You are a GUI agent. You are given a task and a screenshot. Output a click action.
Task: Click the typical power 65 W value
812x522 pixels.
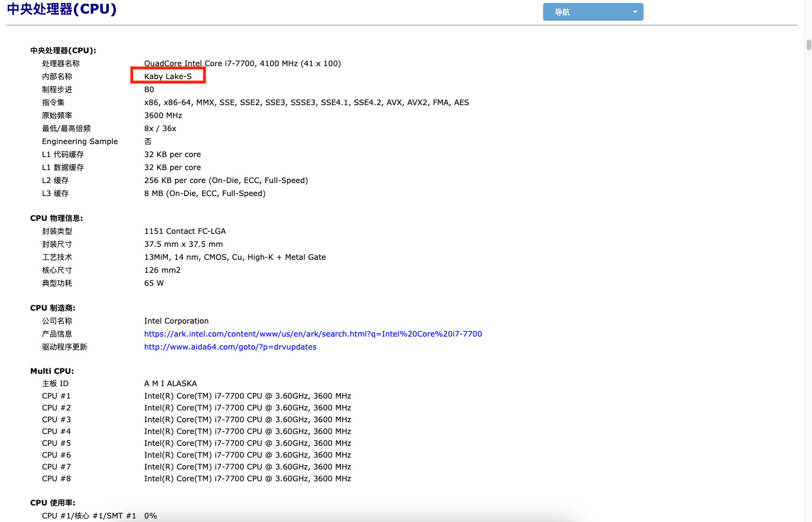point(154,283)
